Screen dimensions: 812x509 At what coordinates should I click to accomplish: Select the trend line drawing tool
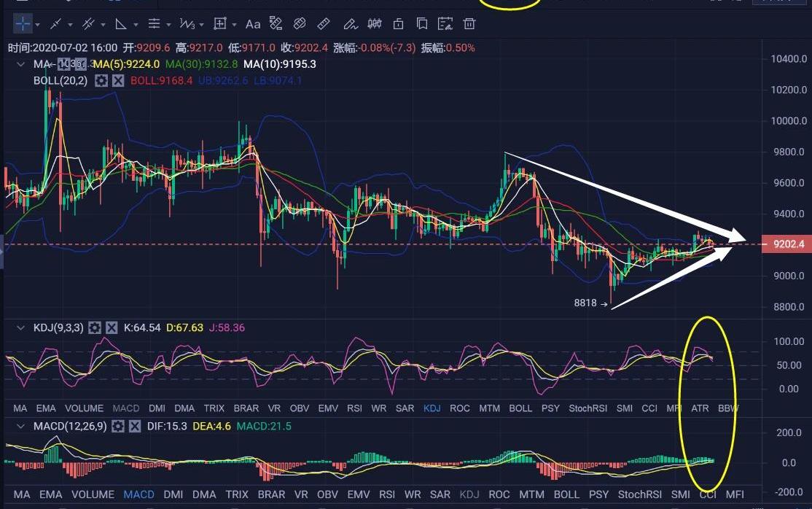[55, 24]
